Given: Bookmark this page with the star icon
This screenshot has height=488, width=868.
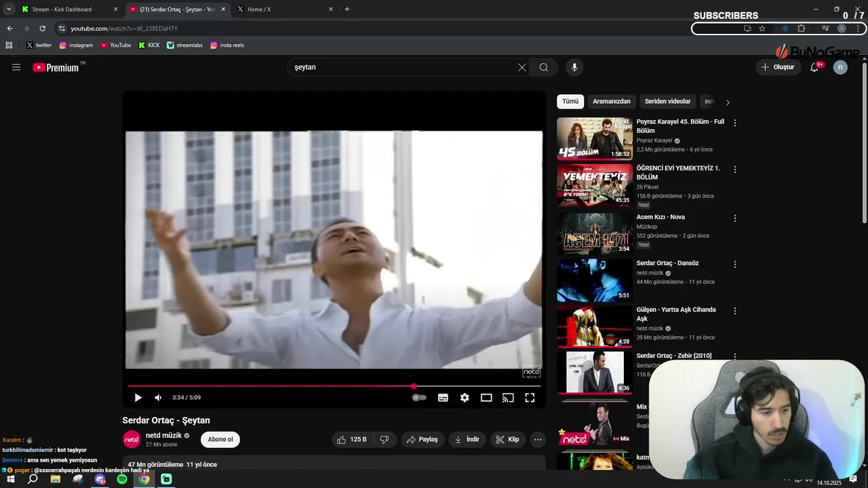Looking at the screenshot, I should coord(762,28).
